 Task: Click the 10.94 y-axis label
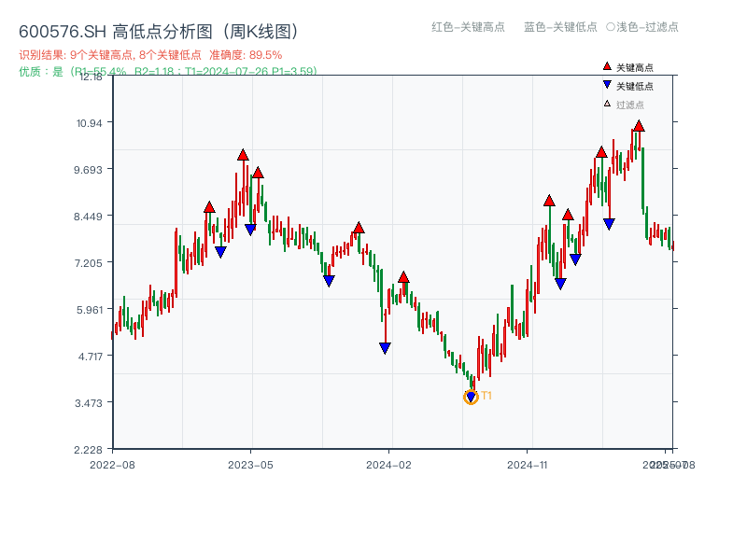click(89, 123)
